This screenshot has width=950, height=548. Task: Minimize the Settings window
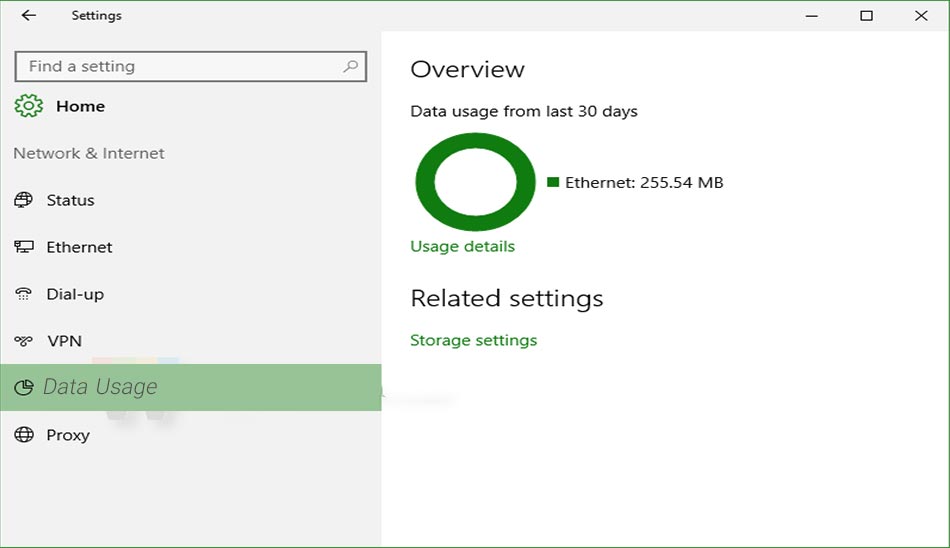812,16
